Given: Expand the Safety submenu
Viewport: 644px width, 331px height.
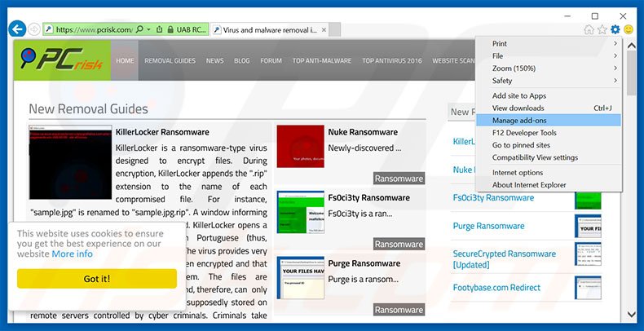Looking at the screenshot, I should (x=549, y=81).
